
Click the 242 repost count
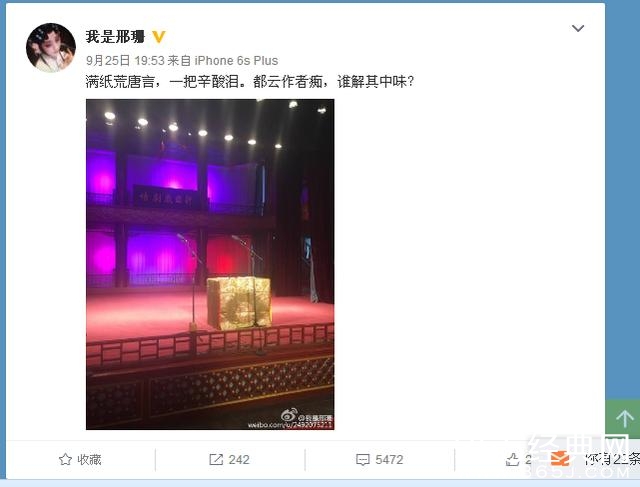coord(239,460)
